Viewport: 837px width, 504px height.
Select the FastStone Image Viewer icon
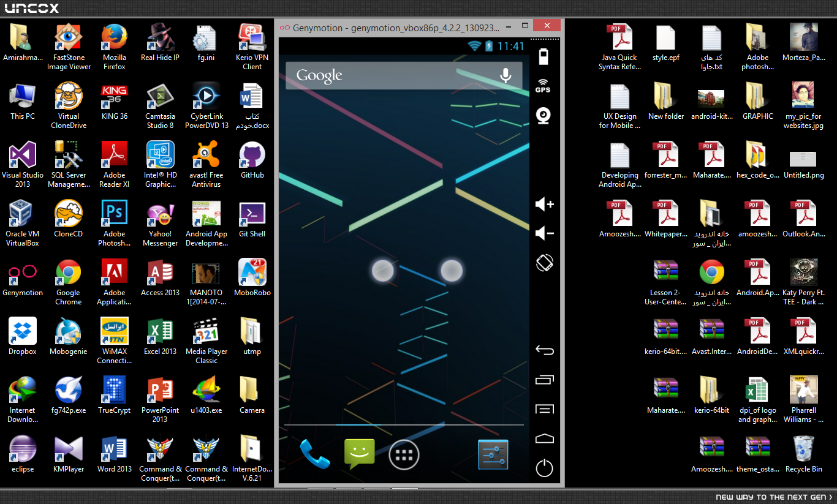click(69, 47)
